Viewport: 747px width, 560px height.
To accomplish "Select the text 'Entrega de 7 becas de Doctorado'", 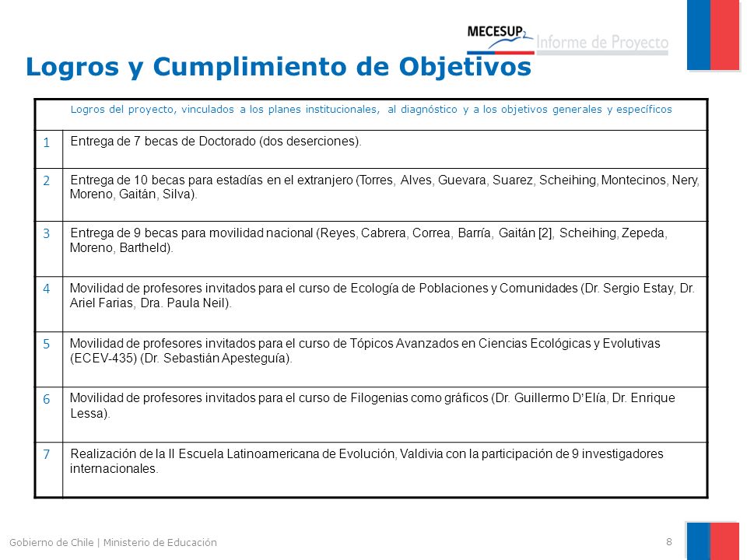I will tap(163, 142).
